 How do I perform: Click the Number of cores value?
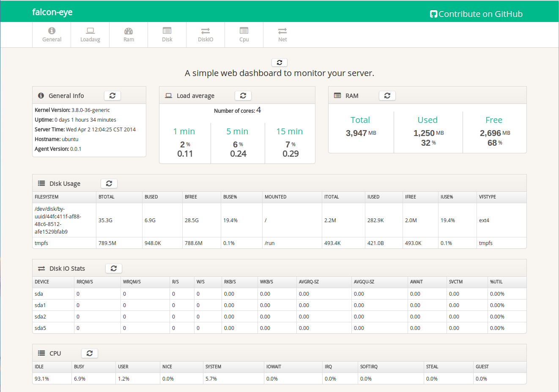point(258,110)
